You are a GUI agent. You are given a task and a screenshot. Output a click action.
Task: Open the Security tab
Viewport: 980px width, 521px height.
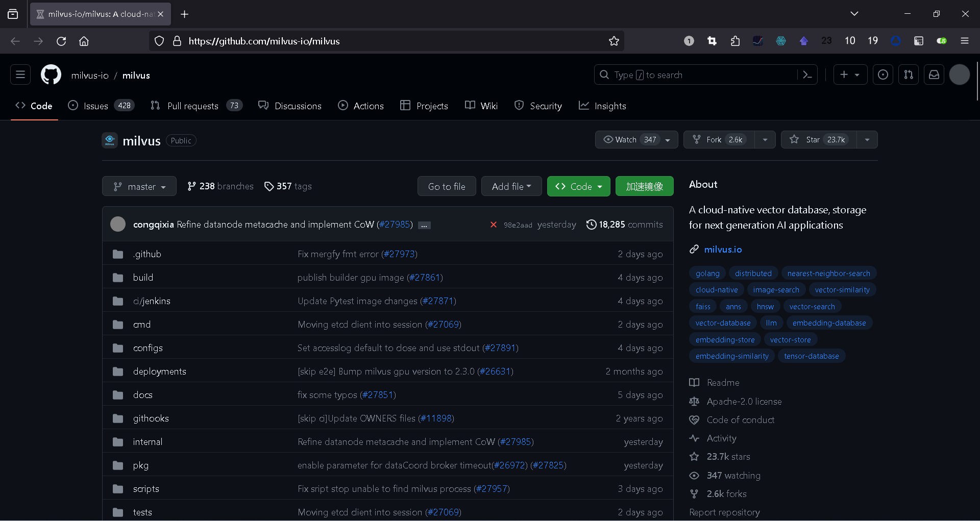point(538,106)
